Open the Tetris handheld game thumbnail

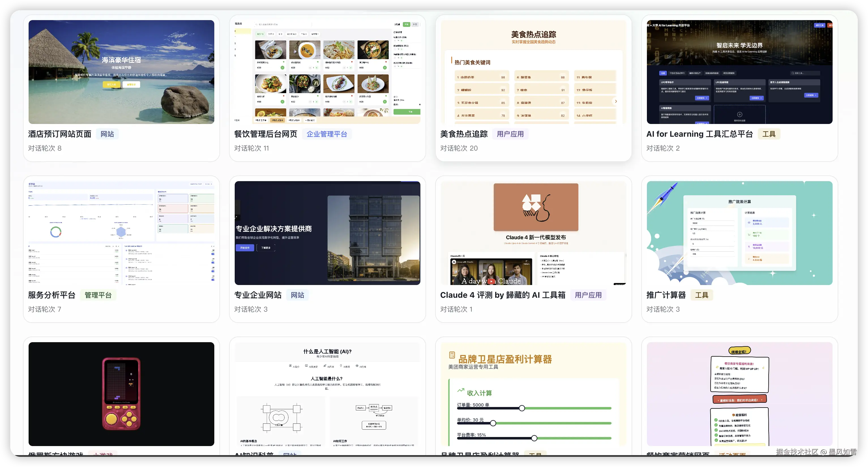(121, 393)
